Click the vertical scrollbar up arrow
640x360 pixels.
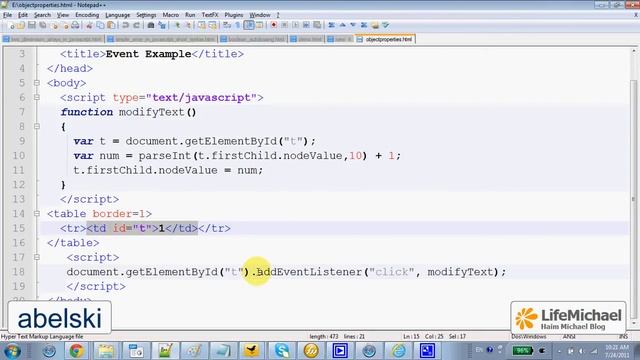point(634,51)
